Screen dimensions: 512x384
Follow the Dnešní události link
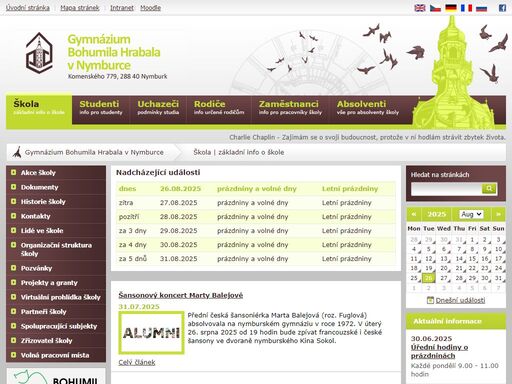[x=460, y=300]
